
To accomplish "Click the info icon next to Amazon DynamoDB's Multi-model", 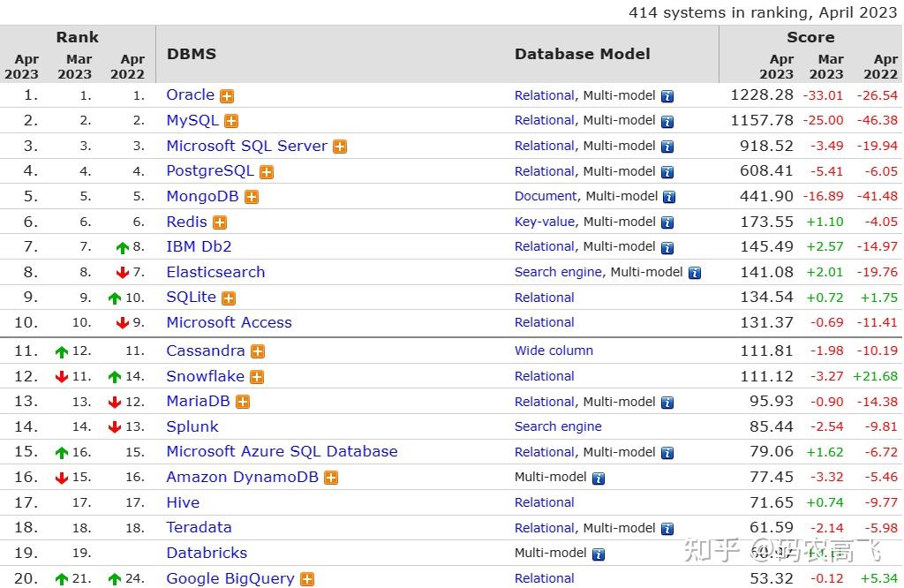I will [x=599, y=477].
